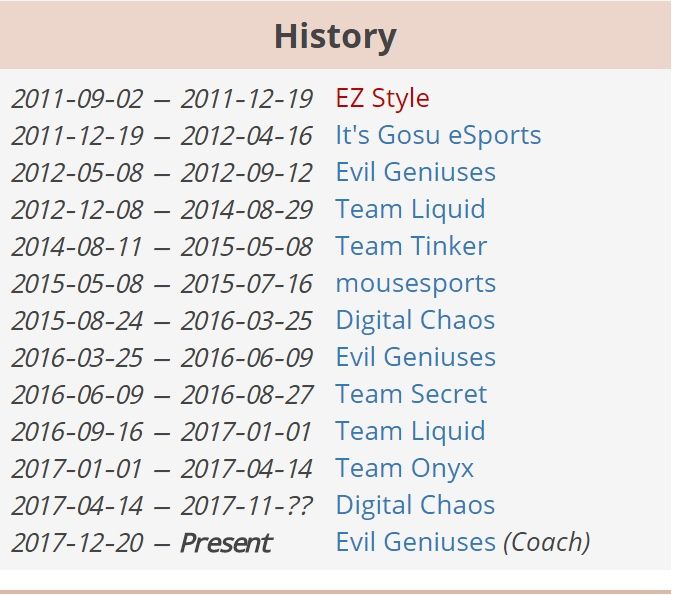Open the red EZ Style link
This screenshot has height=595, width=676.
coord(382,99)
